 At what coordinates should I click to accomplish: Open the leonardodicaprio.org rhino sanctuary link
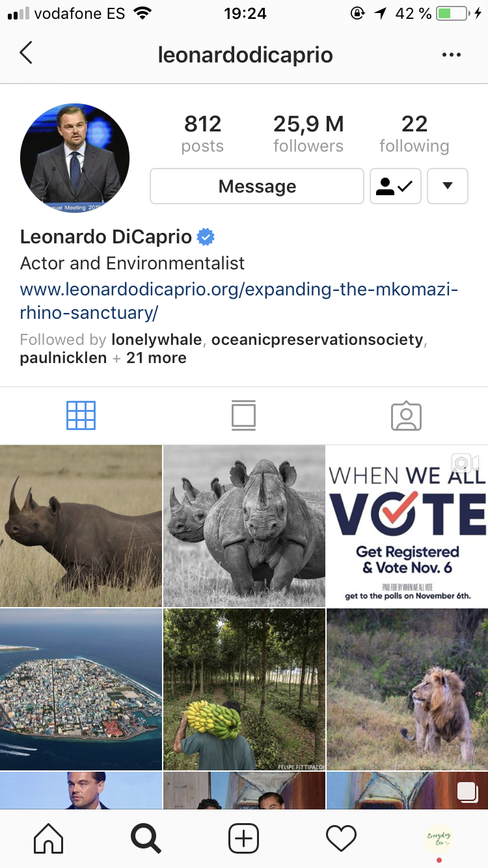tap(239, 301)
